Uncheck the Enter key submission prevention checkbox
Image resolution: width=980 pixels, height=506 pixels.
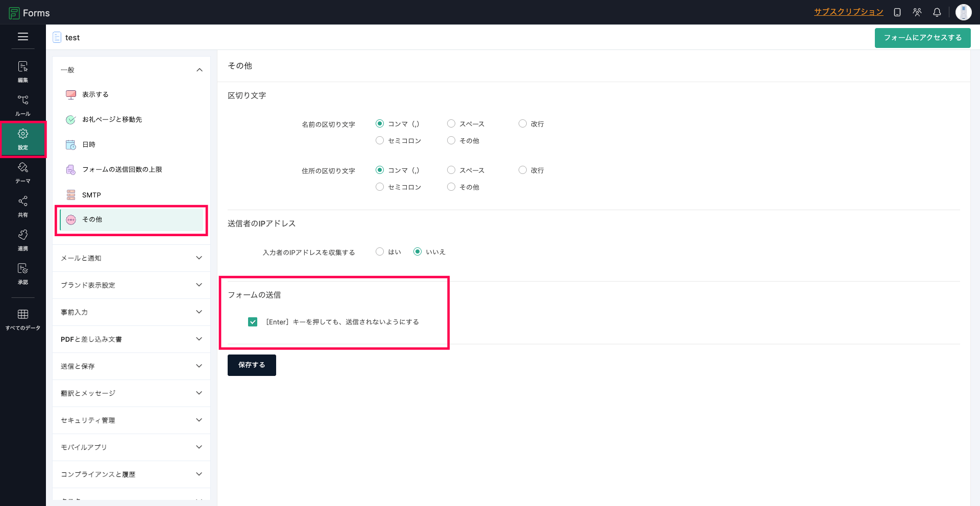pyautogui.click(x=253, y=322)
